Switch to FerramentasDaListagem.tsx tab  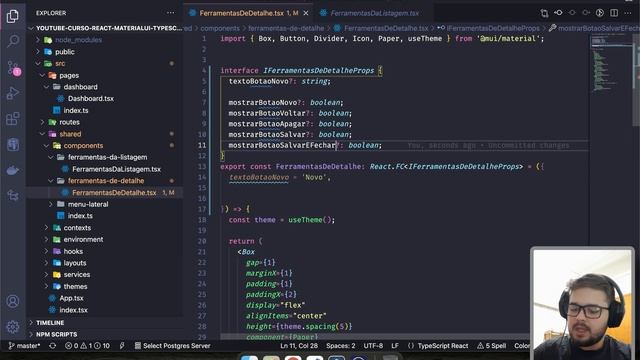[x=374, y=13]
